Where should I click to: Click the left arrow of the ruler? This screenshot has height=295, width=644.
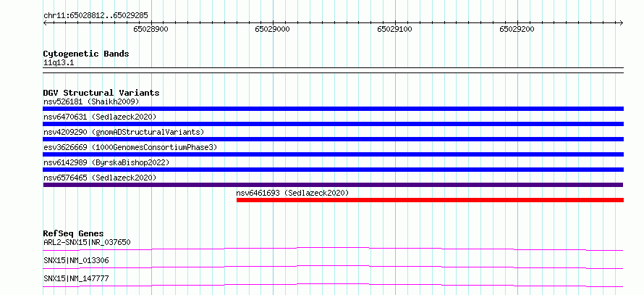[x=45, y=22]
